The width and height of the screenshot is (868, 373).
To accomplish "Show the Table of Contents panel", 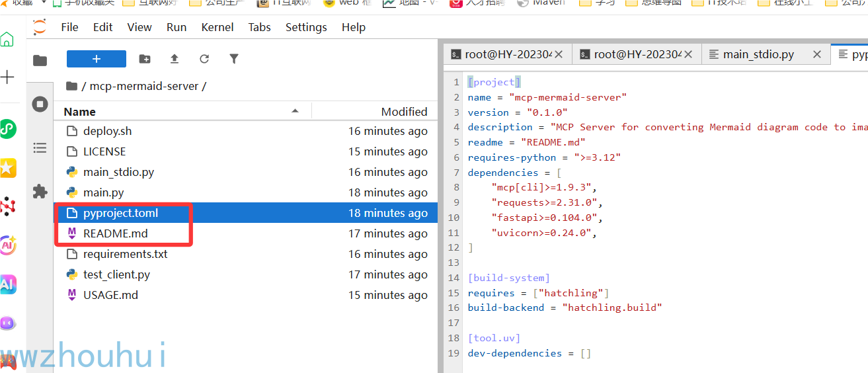I will point(40,148).
